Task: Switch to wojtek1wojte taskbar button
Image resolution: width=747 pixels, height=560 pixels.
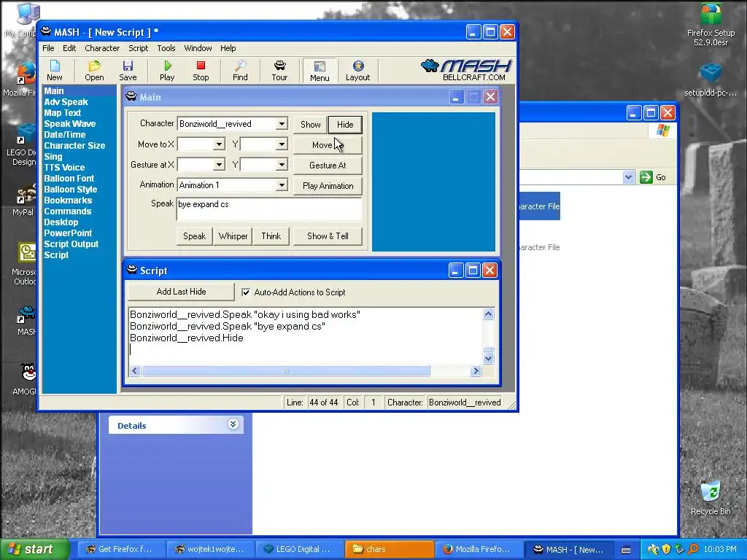Action: (x=211, y=549)
